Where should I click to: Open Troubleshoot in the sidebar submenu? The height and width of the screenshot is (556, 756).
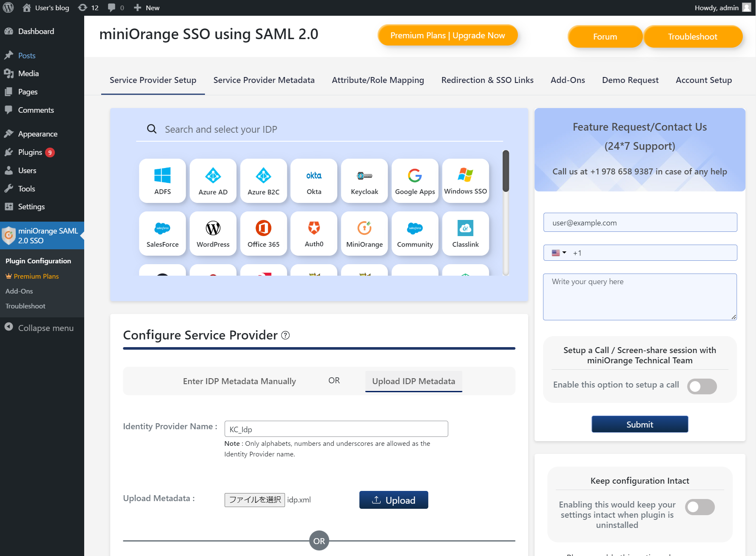click(26, 306)
